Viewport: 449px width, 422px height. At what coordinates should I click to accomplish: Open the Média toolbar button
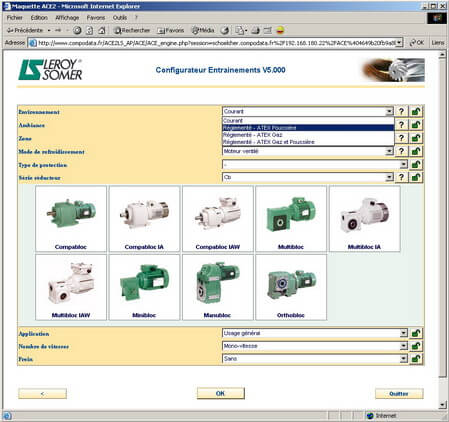pos(203,30)
